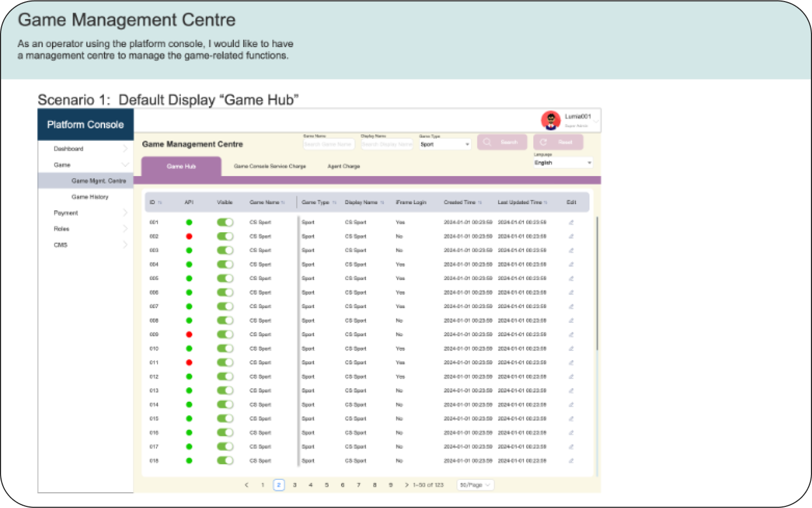This screenshot has height=508, width=812.
Task: Click the edit pencil icon for row 009
Action: (x=571, y=335)
